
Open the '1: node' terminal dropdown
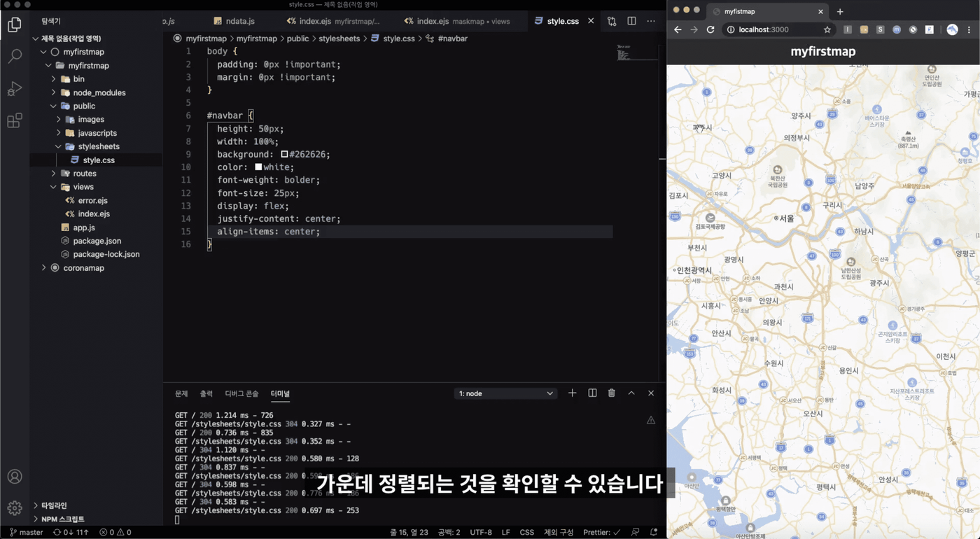[505, 393]
